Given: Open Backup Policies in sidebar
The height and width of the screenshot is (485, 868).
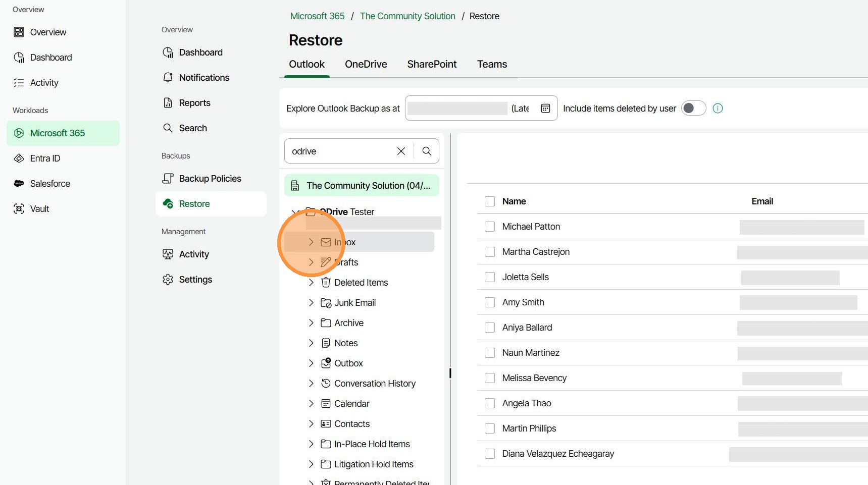Looking at the screenshot, I should point(210,179).
